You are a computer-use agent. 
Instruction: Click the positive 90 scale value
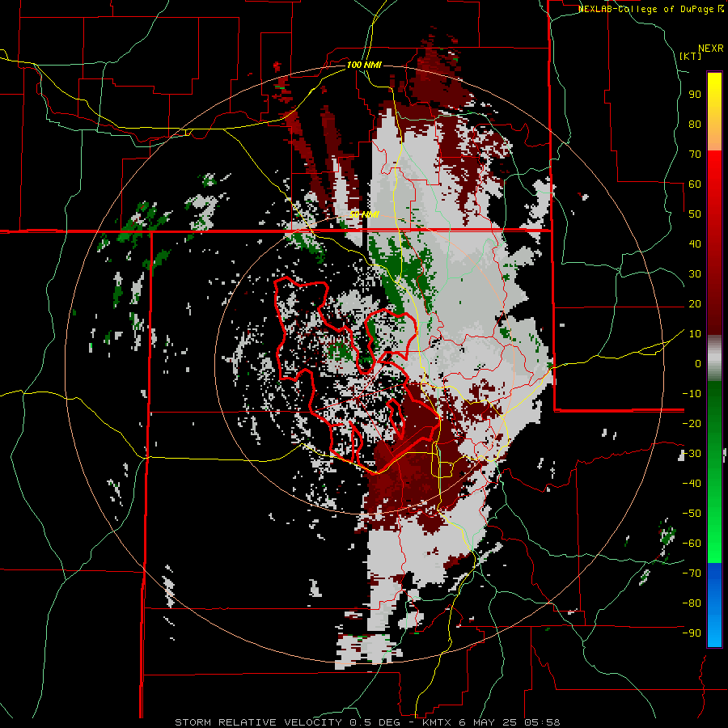point(695,95)
